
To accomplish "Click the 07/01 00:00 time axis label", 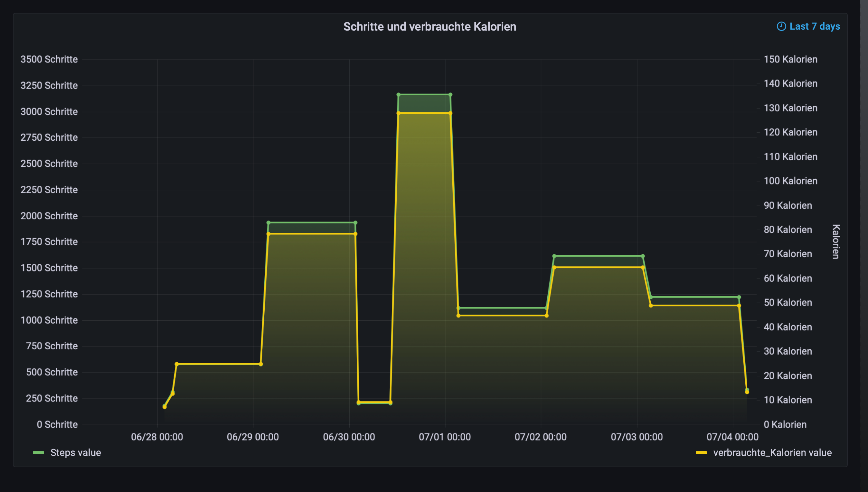I will 445,437.
